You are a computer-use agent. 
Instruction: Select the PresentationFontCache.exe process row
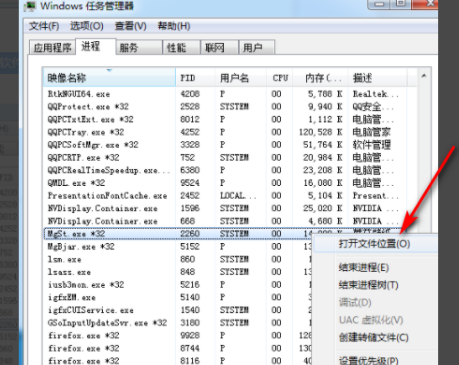click(x=230, y=195)
